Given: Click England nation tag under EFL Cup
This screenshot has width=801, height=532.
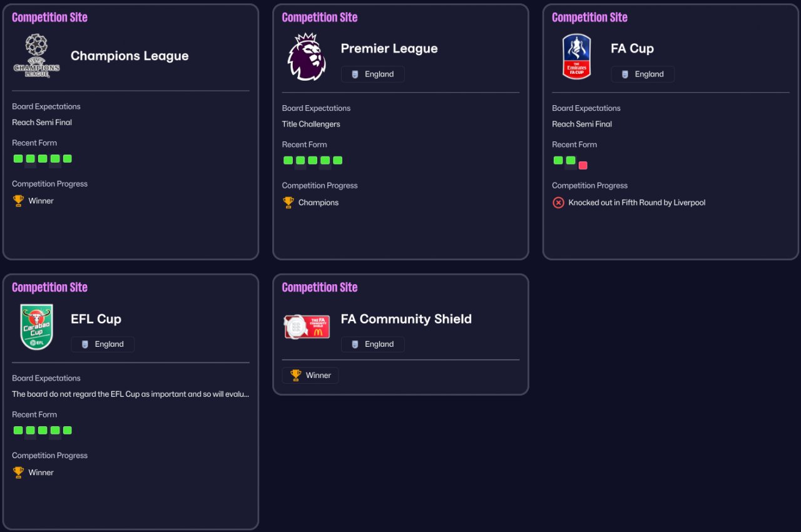Looking at the screenshot, I should (103, 344).
